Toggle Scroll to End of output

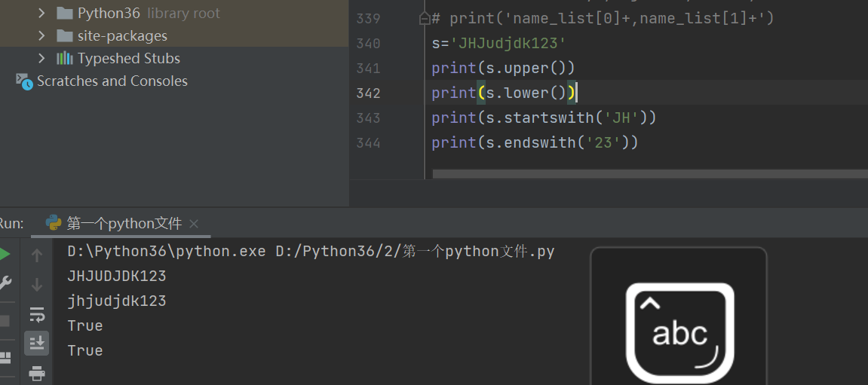[36, 343]
